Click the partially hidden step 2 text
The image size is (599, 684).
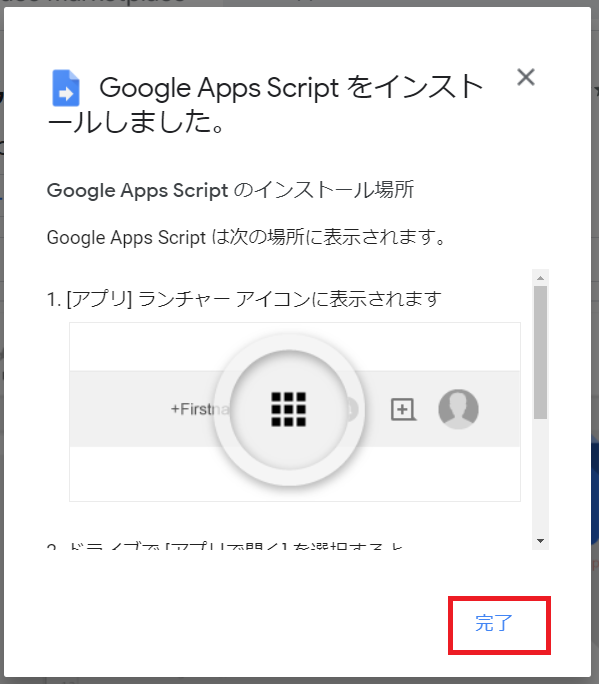point(225,545)
